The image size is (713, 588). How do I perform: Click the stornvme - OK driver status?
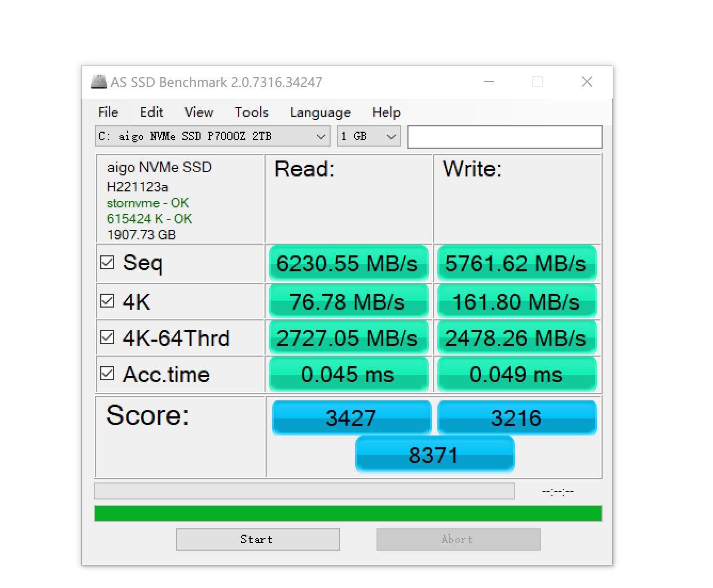(148, 203)
